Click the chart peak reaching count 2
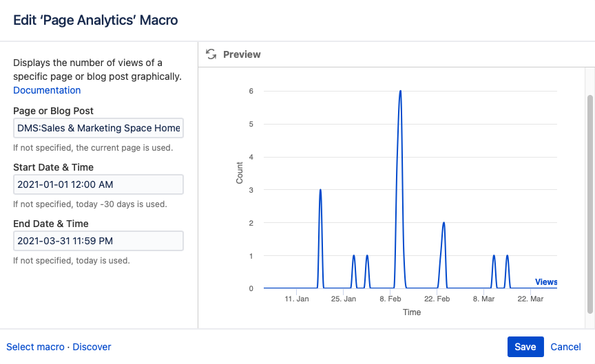 443,223
